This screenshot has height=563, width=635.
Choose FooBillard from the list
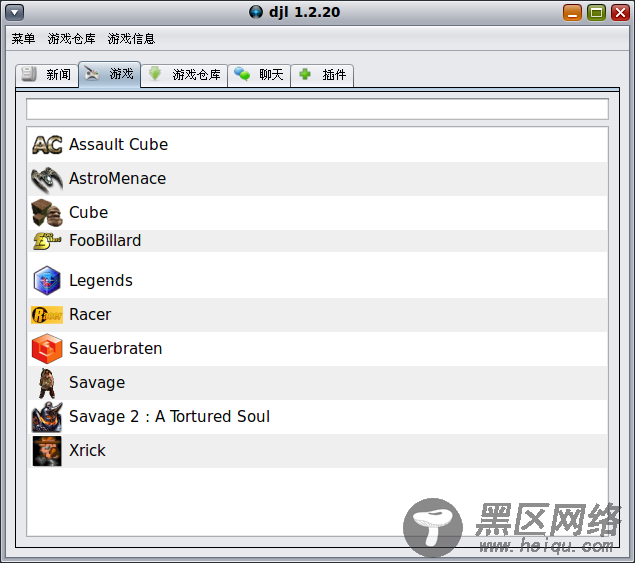(318, 241)
